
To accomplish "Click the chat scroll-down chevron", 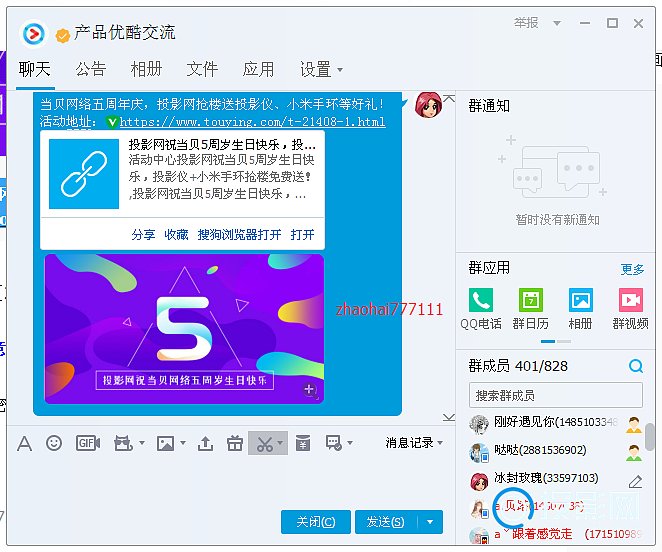I will pyautogui.click(x=449, y=417).
